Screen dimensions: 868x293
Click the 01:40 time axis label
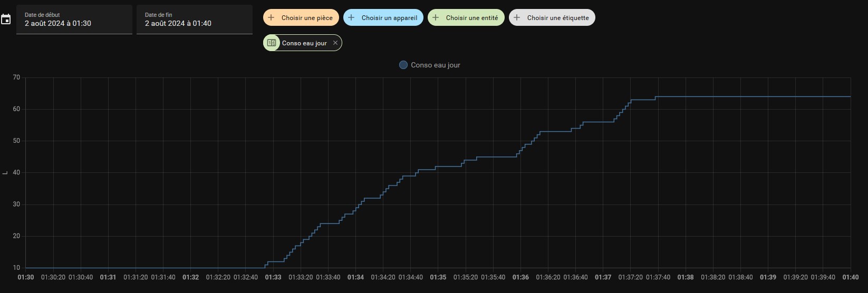[850, 277]
